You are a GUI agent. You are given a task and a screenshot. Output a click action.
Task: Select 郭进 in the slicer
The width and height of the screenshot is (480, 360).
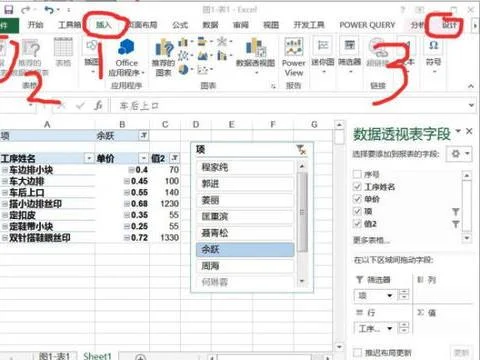coord(245,184)
